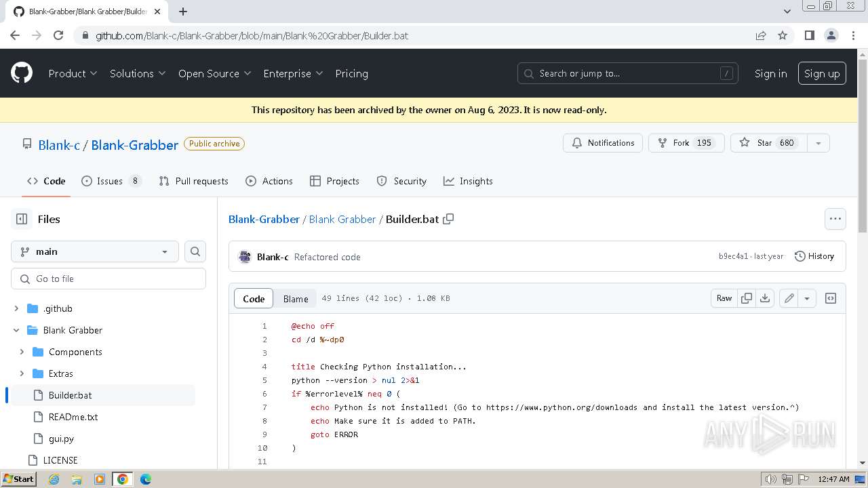Open the Insights tab
The height and width of the screenshot is (488, 868).
[x=468, y=181]
